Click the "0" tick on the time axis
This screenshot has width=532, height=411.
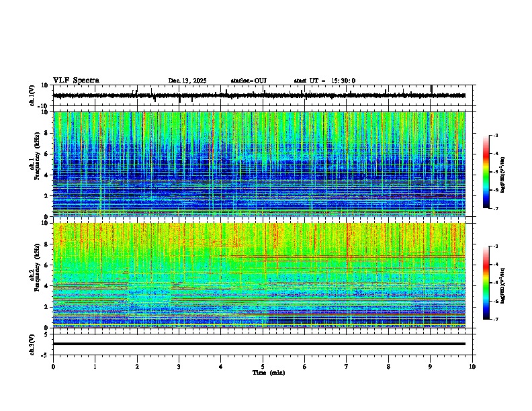(53, 367)
